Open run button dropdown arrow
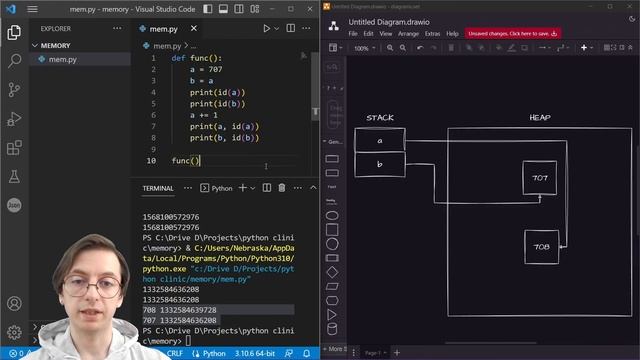Screen dimensions: 640x360 click(276, 29)
